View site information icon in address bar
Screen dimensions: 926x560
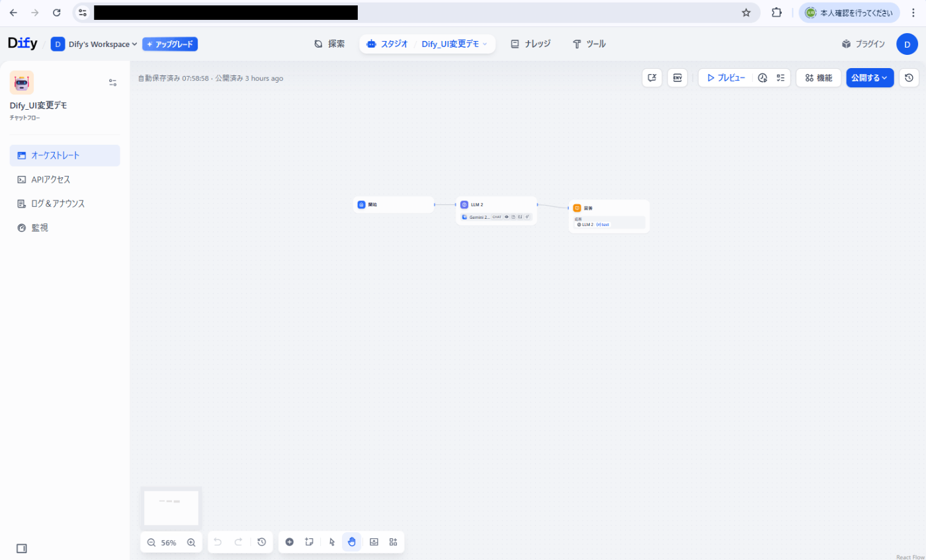[x=83, y=13]
